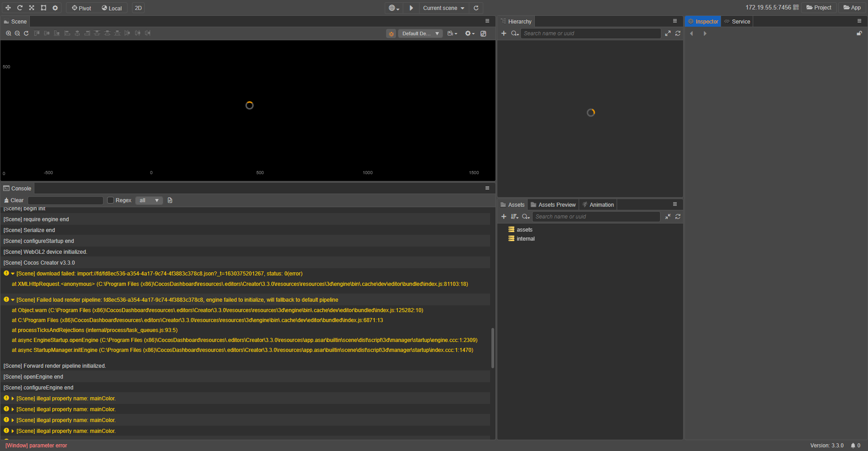
Task: Click the Hierarchy search name or uuid field
Action: click(590, 33)
